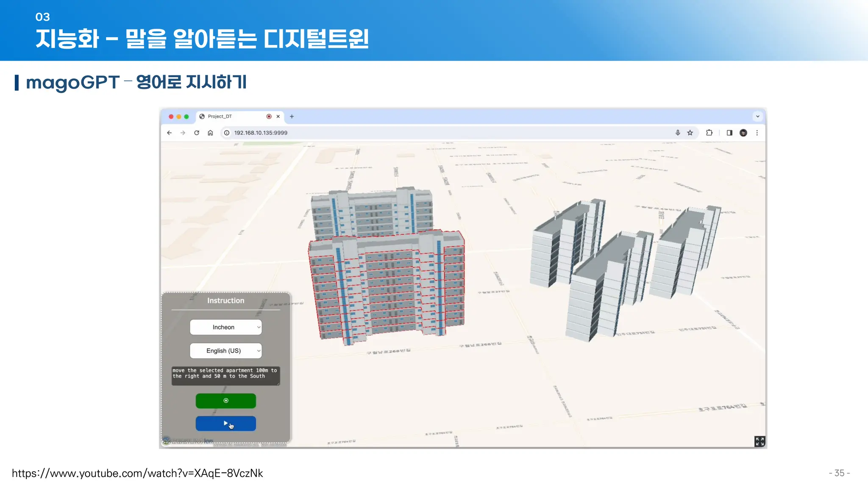Open the three-dot browser menu
Image resolution: width=868 pixels, height=488 pixels.
point(757,133)
